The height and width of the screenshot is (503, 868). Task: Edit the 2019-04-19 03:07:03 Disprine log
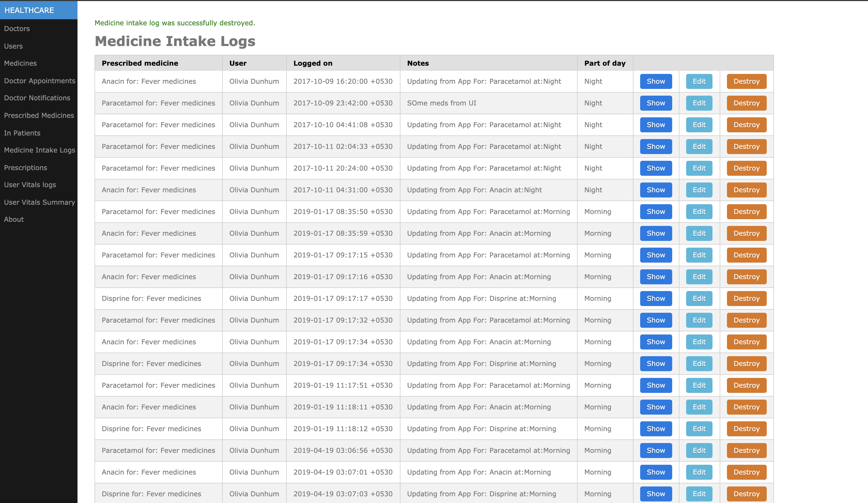pyautogui.click(x=699, y=494)
